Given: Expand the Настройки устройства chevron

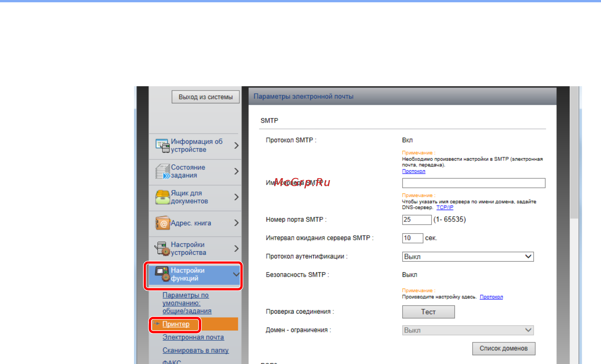Looking at the screenshot, I should pyautogui.click(x=236, y=248).
